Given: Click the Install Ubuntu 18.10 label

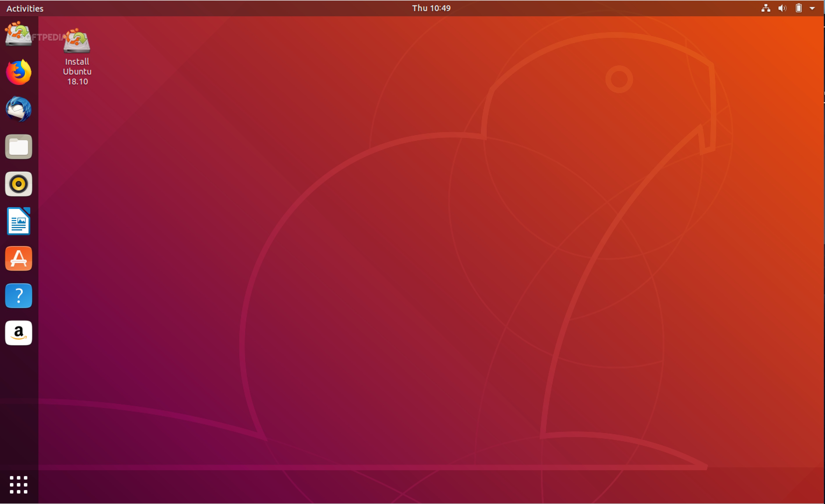Looking at the screenshot, I should coord(77,71).
